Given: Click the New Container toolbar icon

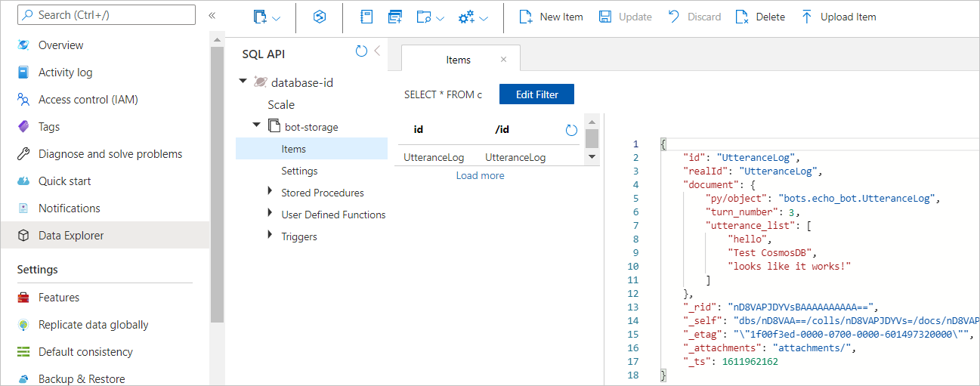Looking at the screenshot, I should (x=261, y=17).
